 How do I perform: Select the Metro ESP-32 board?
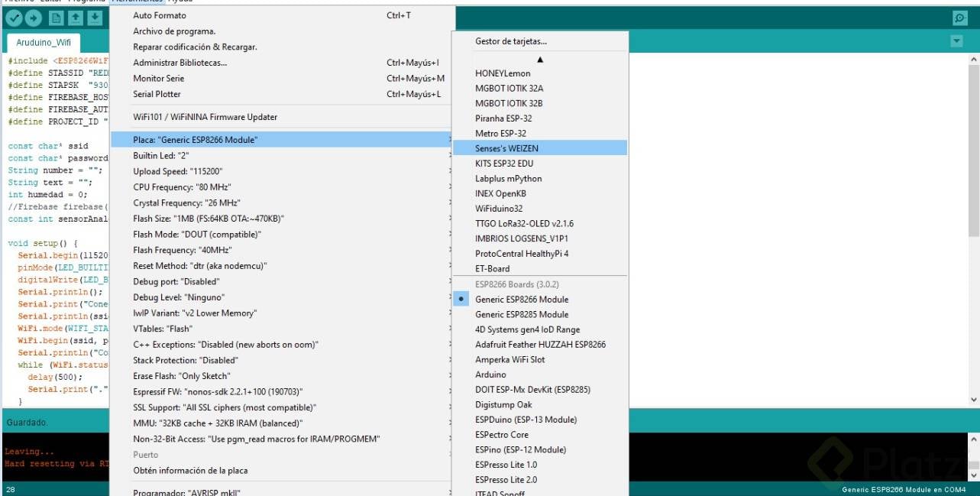click(x=540, y=133)
